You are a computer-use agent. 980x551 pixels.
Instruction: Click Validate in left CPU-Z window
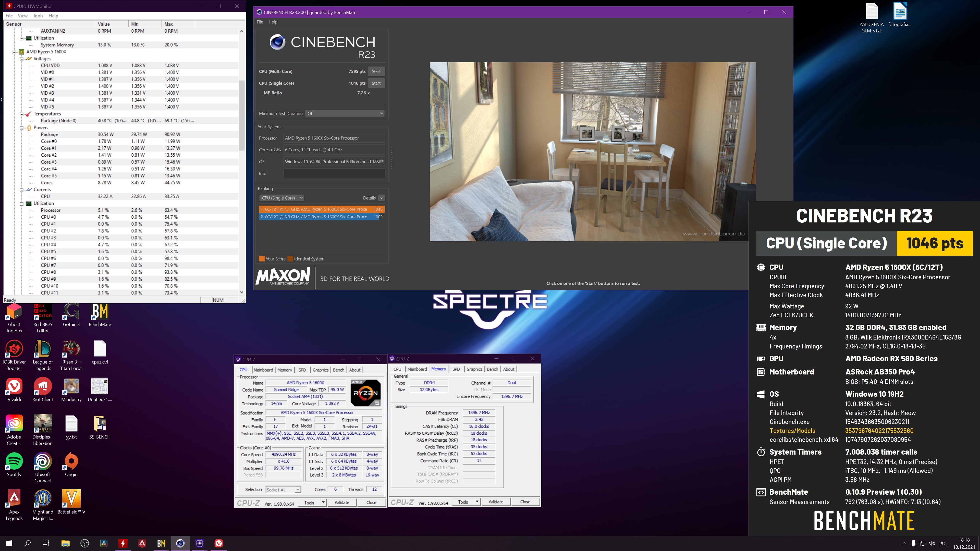(x=342, y=502)
